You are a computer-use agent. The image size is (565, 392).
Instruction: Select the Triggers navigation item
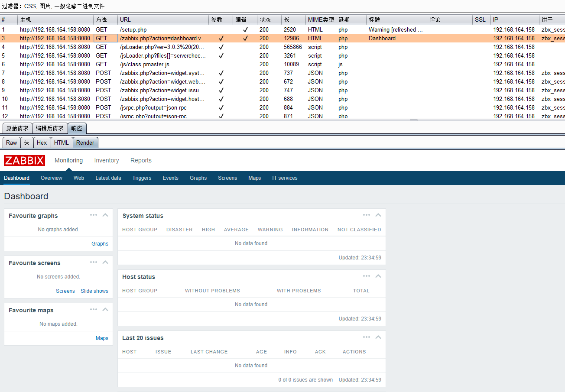pyautogui.click(x=142, y=178)
